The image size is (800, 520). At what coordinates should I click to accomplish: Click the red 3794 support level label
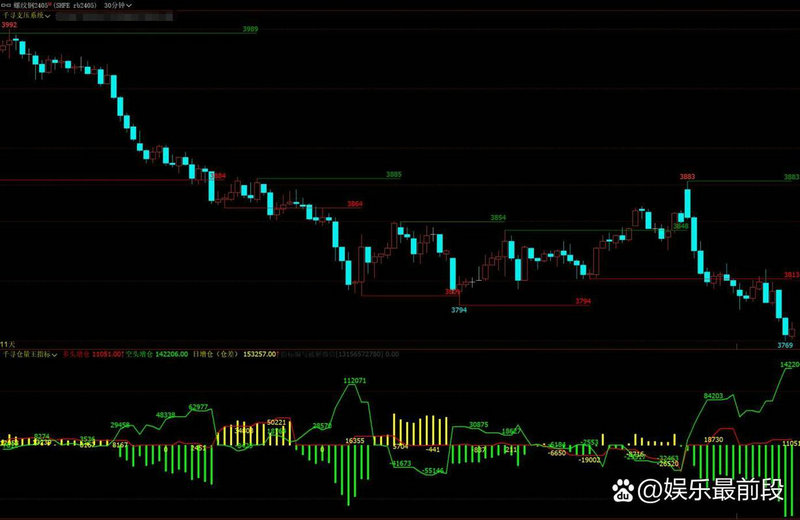(583, 301)
